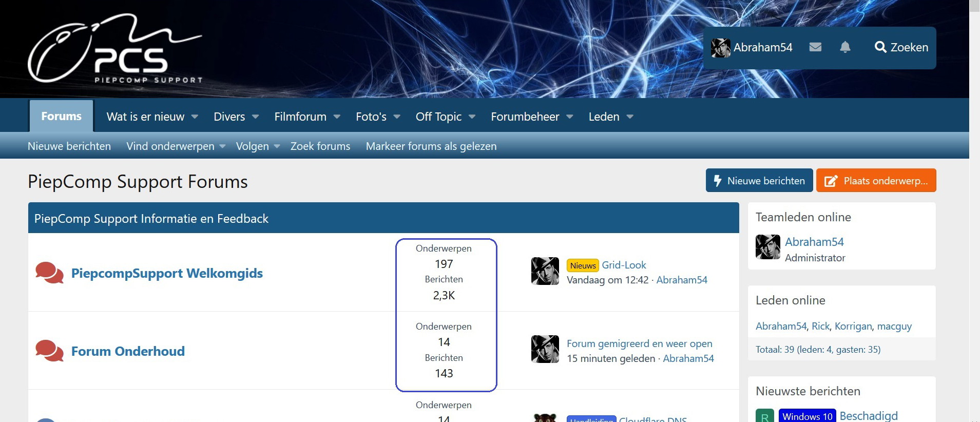Click the Zoeken magnifying glass icon
The image size is (980, 422).
point(880,47)
